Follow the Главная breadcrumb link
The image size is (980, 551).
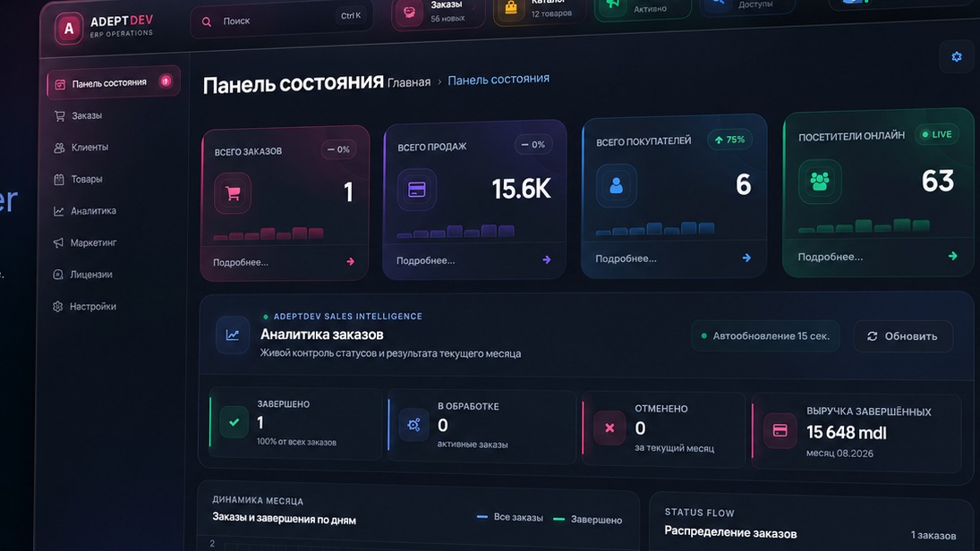point(409,82)
